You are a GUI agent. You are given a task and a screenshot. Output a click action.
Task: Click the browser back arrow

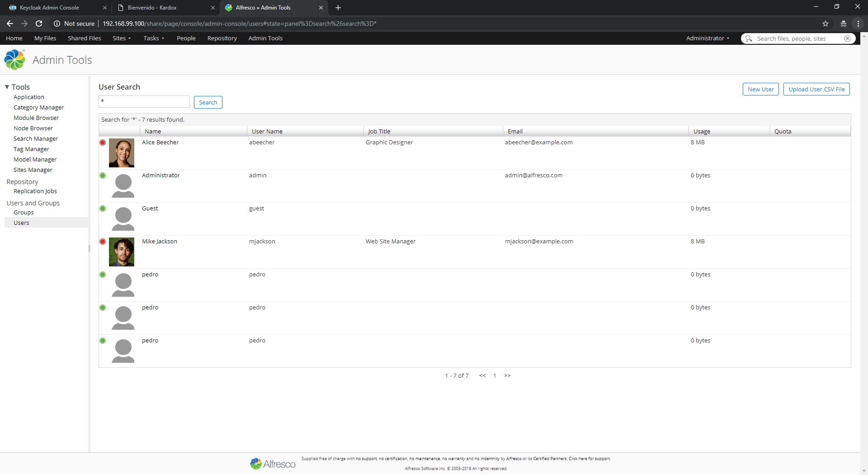coord(10,24)
